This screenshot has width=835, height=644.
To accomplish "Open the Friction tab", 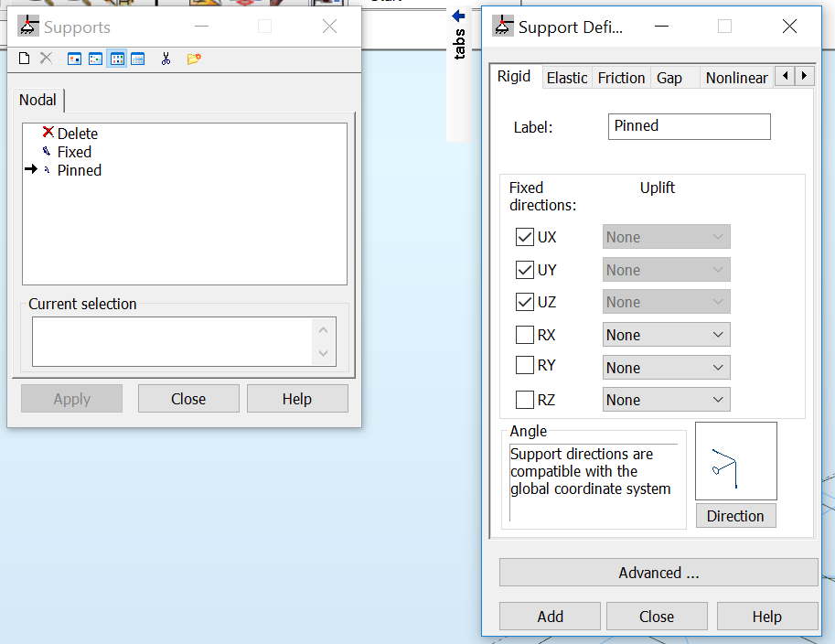I will (x=621, y=78).
